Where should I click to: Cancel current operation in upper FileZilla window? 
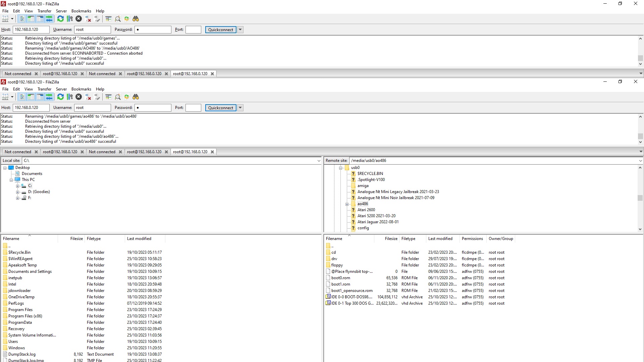78,19
